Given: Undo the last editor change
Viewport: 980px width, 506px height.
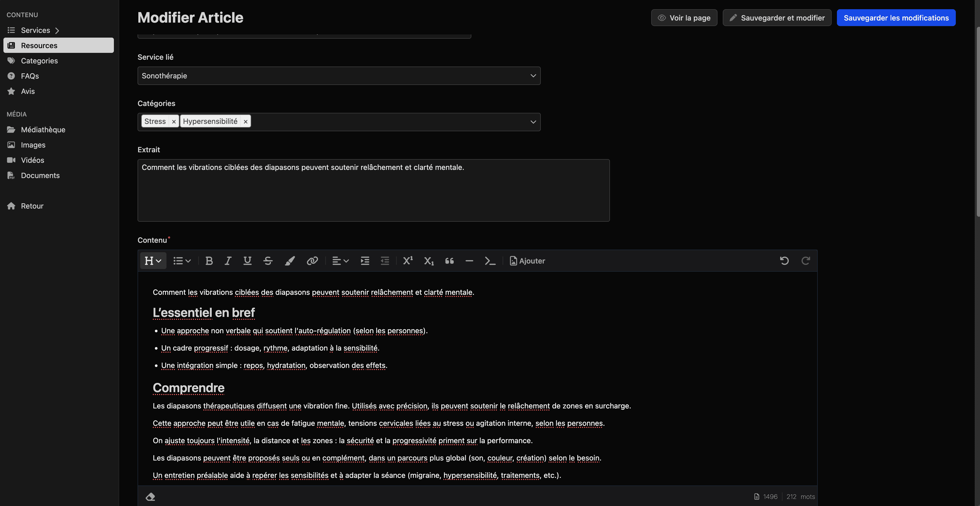Looking at the screenshot, I should tap(785, 261).
